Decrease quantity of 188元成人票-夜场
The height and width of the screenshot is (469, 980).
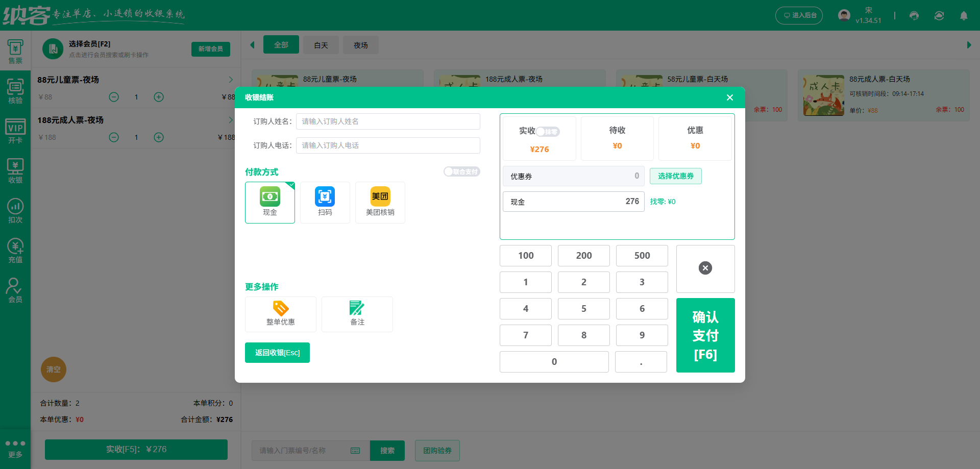point(114,137)
